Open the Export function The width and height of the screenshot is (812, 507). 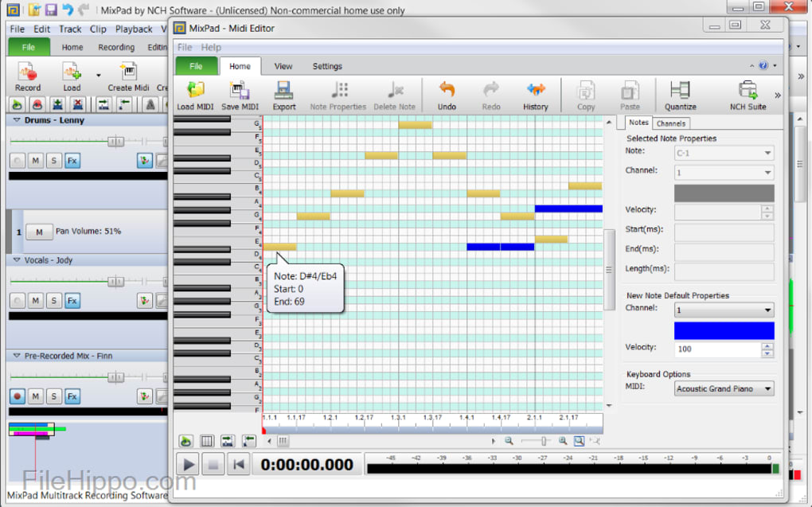point(283,94)
